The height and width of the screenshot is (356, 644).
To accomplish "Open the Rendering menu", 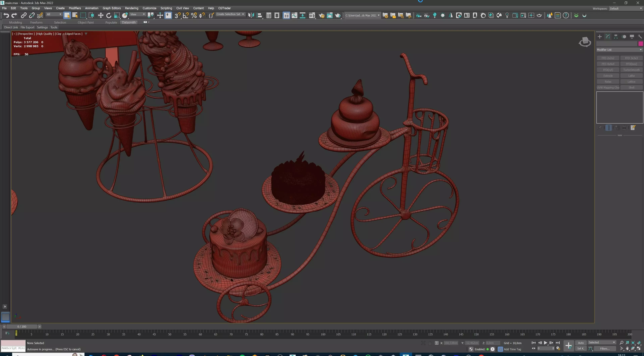I will (x=131, y=8).
